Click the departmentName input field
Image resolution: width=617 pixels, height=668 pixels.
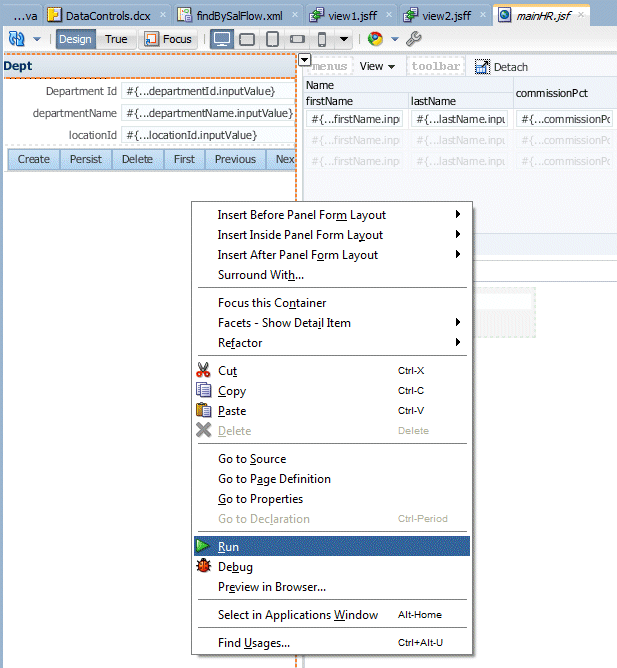(x=208, y=113)
